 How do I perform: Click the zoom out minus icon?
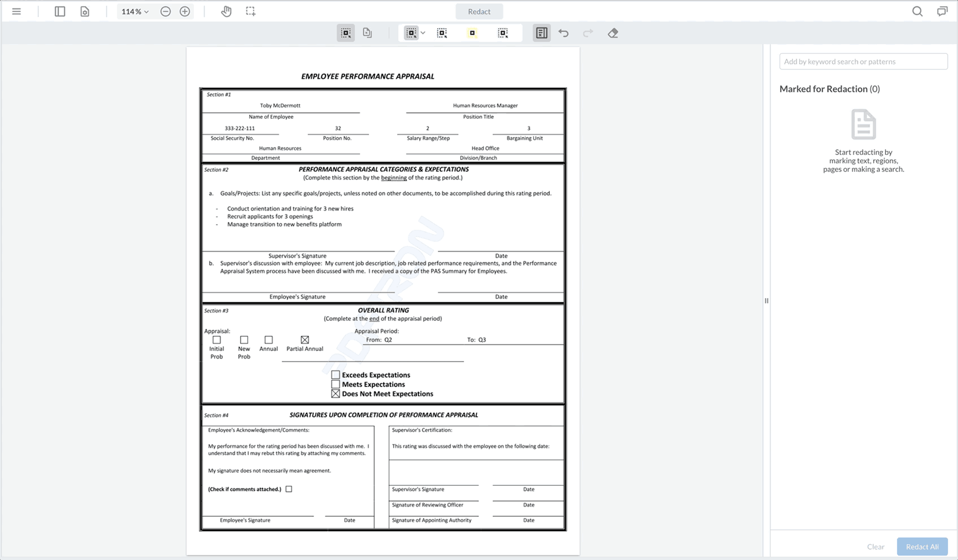point(165,11)
